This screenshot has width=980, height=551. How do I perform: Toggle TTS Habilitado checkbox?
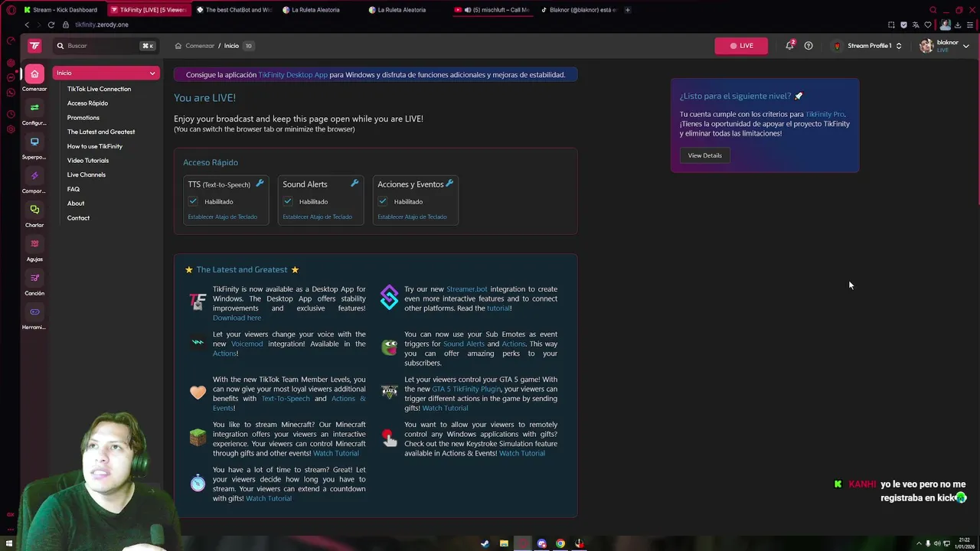tap(193, 201)
